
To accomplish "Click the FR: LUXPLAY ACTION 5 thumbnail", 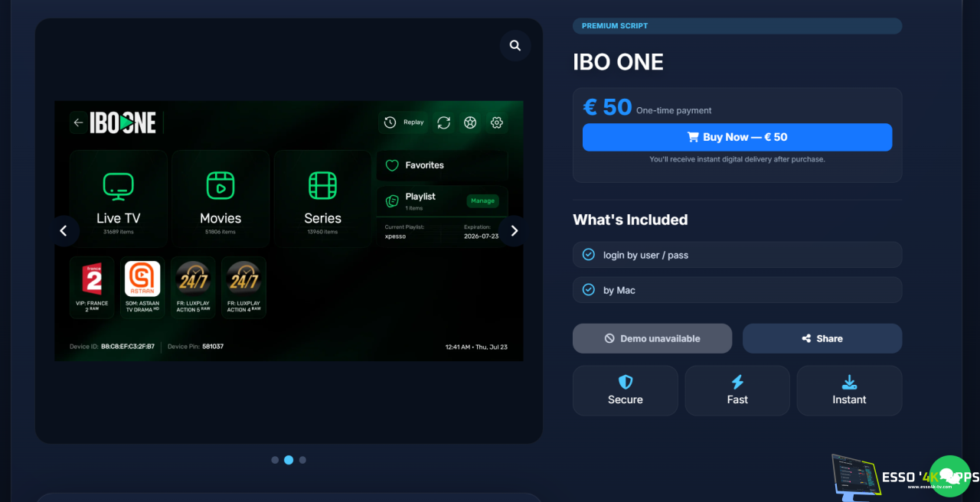I will click(x=193, y=287).
